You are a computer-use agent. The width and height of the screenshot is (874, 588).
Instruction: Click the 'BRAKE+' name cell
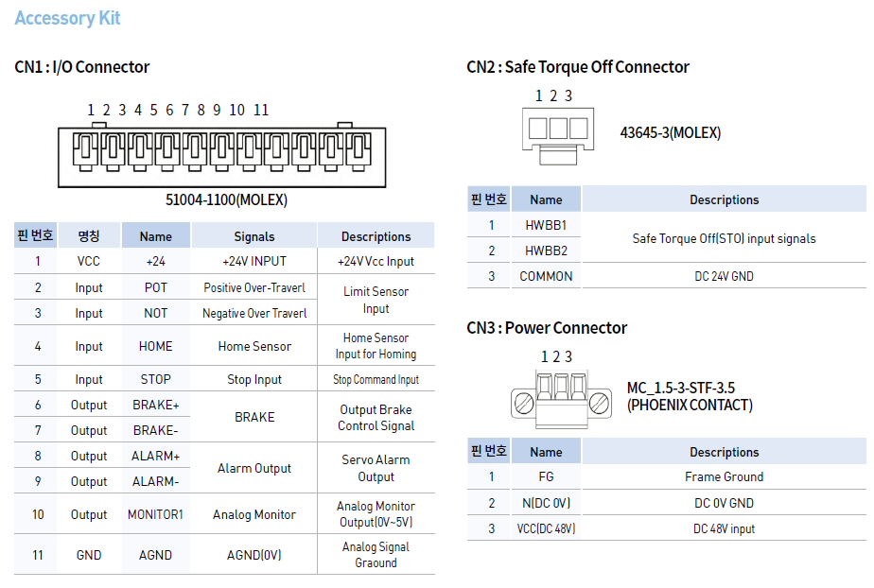pos(155,405)
